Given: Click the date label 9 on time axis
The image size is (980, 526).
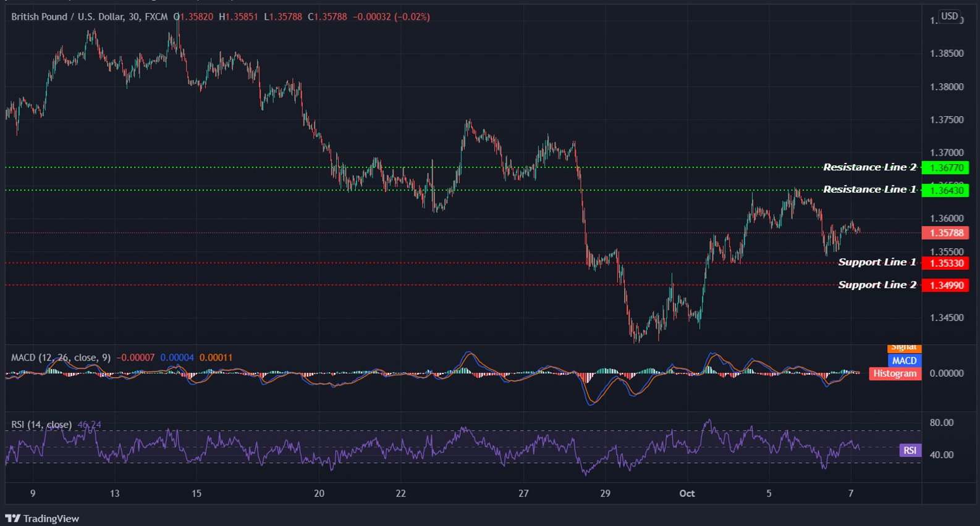Looking at the screenshot, I should pyautogui.click(x=33, y=493).
